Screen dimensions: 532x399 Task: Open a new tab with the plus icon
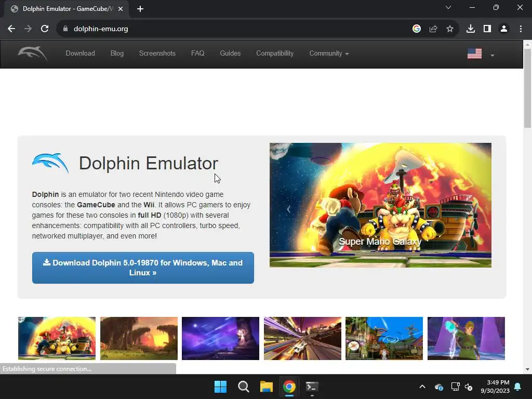(x=140, y=9)
